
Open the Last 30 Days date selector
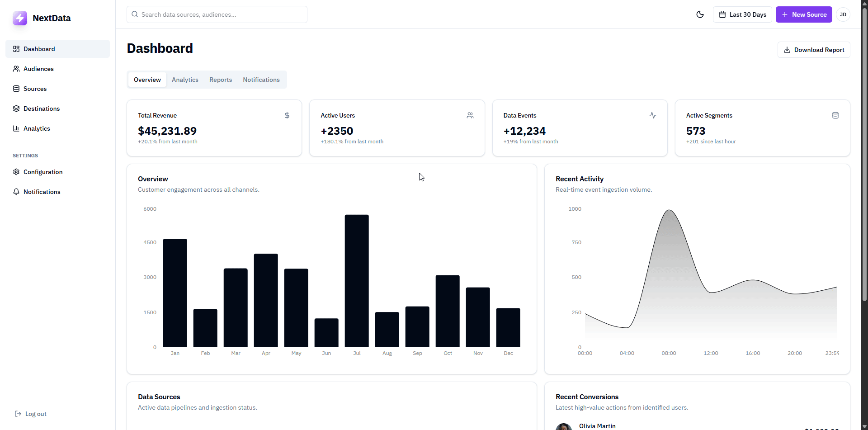click(x=742, y=14)
